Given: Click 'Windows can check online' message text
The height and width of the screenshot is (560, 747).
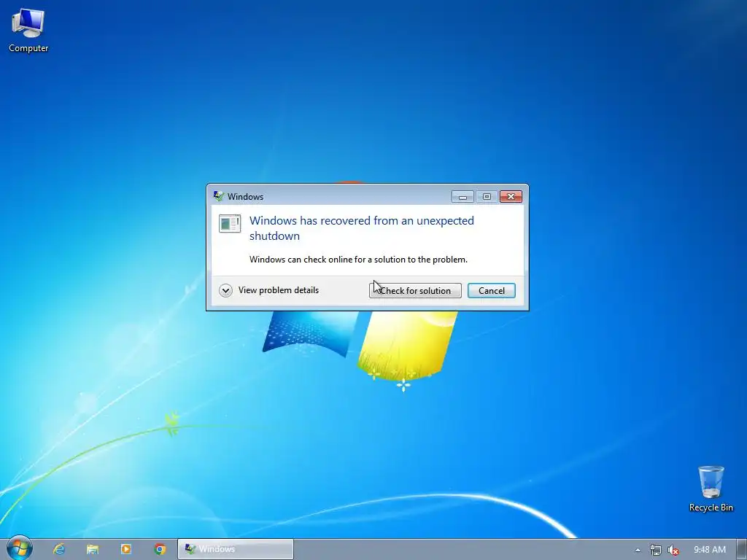Looking at the screenshot, I should pyautogui.click(x=358, y=260).
